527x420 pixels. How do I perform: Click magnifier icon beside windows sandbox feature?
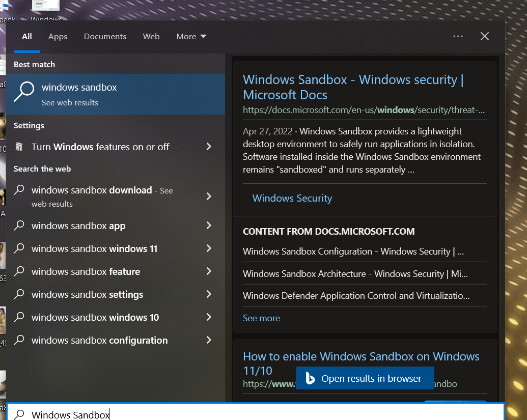19,271
